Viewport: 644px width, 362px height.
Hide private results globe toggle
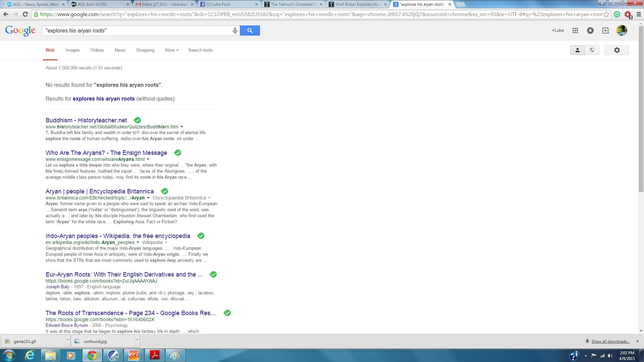592,50
